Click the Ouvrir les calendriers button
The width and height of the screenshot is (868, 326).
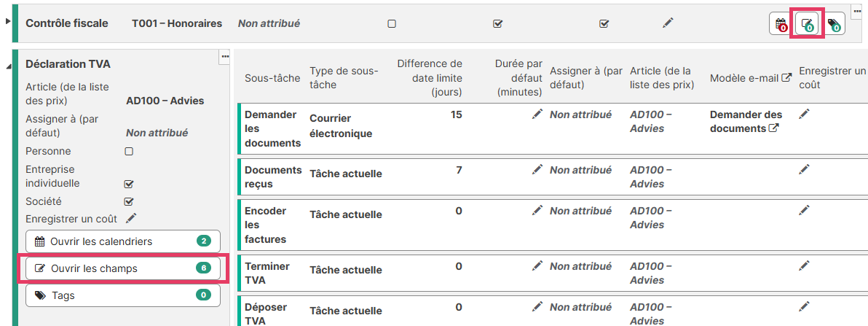click(122, 241)
